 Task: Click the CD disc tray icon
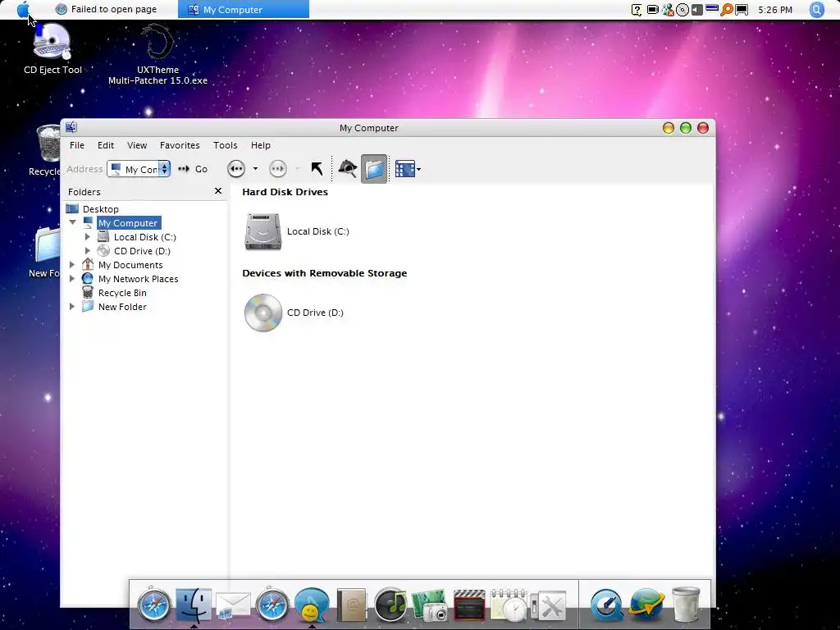[682, 10]
